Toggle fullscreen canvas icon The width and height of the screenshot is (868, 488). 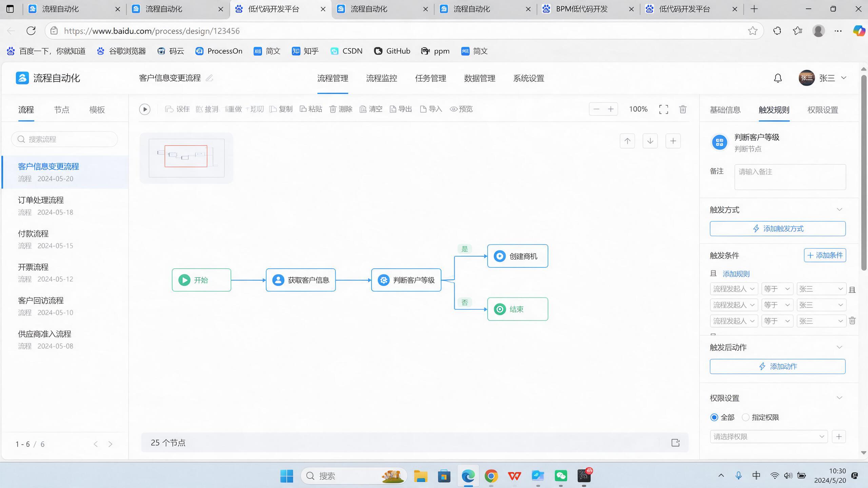tap(664, 109)
